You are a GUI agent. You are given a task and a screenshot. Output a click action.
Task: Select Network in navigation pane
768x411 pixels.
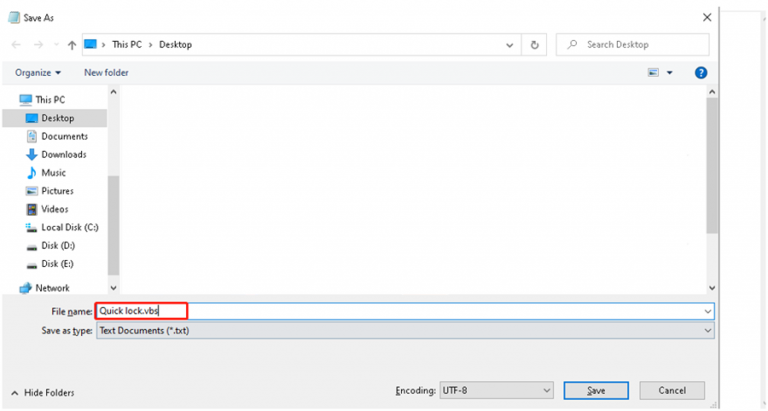pyautogui.click(x=52, y=288)
